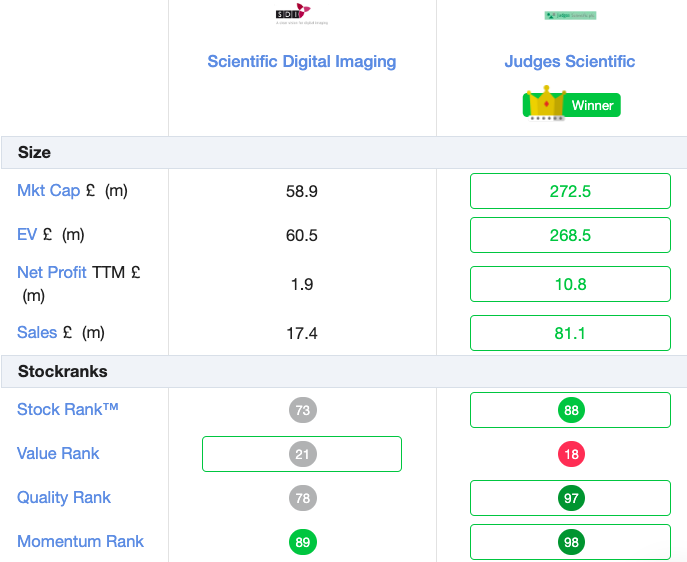The height and width of the screenshot is (562, 687).
Task: Follow the EV metric link
Action: point(27,234)
